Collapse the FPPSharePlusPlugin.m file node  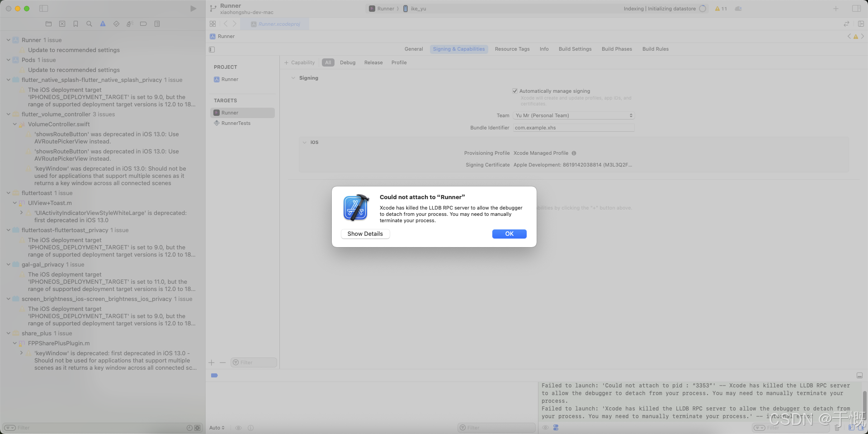click(x=15, y=343)
